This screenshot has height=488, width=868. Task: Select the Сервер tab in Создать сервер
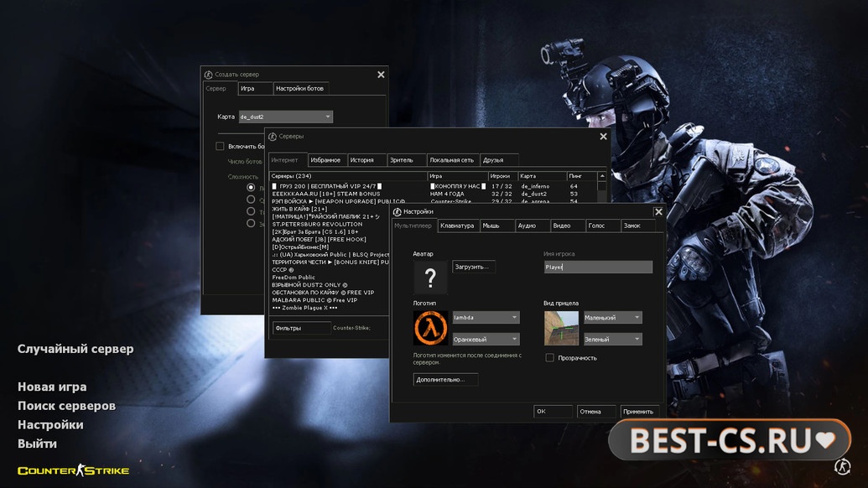pos(219,89)
